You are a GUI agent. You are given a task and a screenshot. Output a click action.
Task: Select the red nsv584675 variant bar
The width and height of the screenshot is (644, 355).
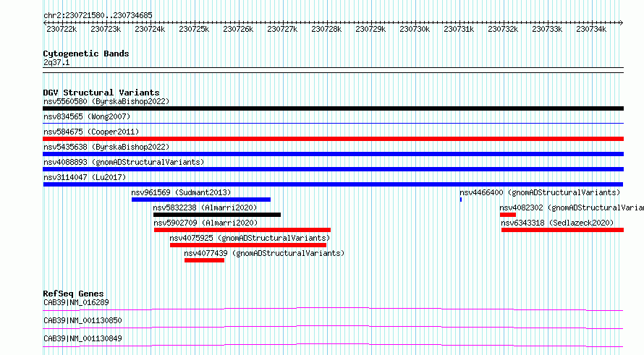[x=333, y=139]
